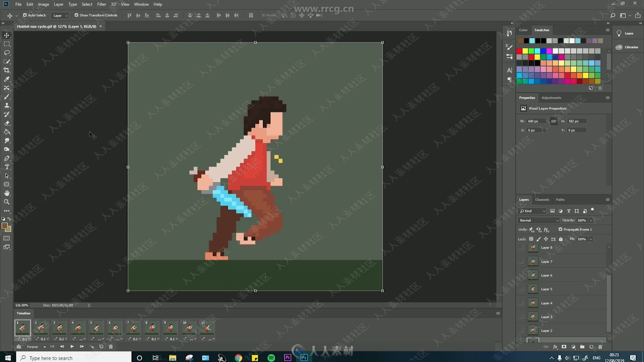Pick the yellow swatch beside red
Image resolution: width=644 pixels, height=362 pixels.
point(525,51)
